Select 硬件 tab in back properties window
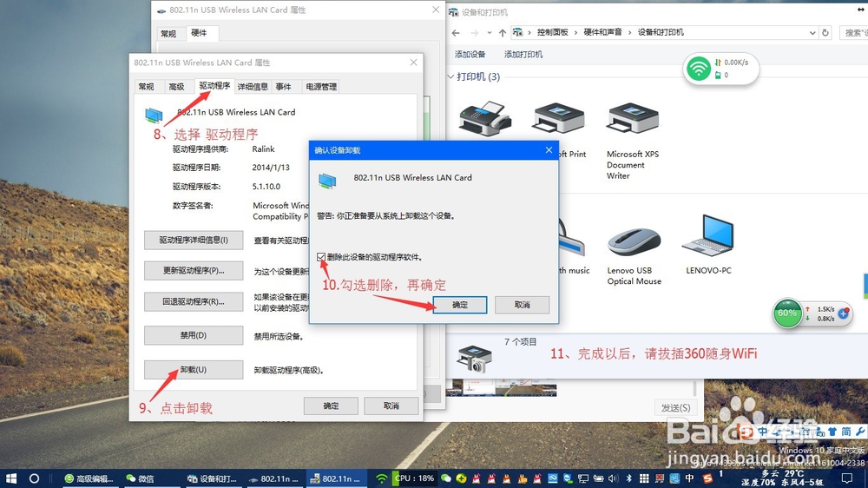 point(200,33)
